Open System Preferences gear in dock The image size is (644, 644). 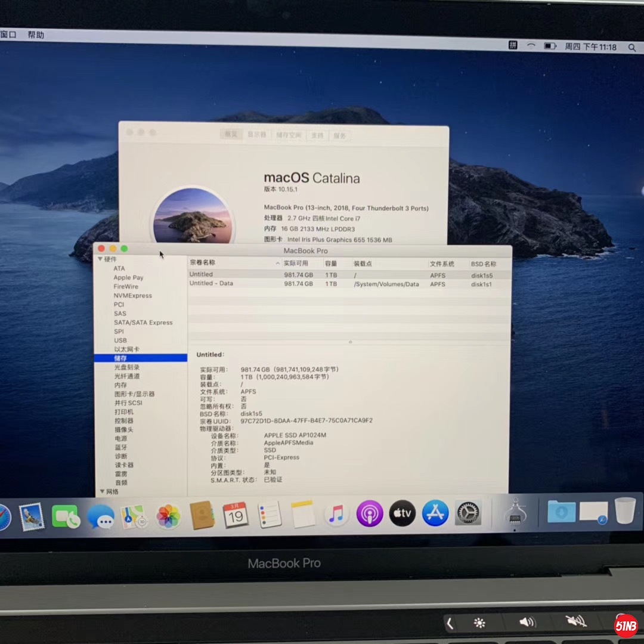coord(468,513)
